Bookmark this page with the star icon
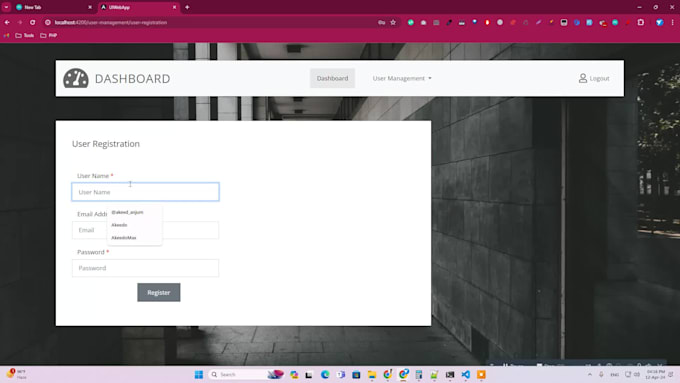This screenshot has width=680, height=383. coord(393,23)
